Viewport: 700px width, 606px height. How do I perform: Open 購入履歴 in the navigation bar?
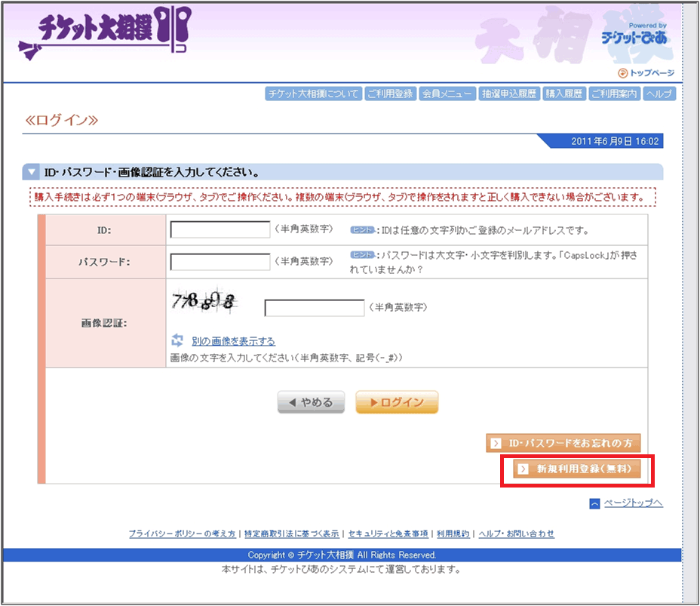click(564, 94)
